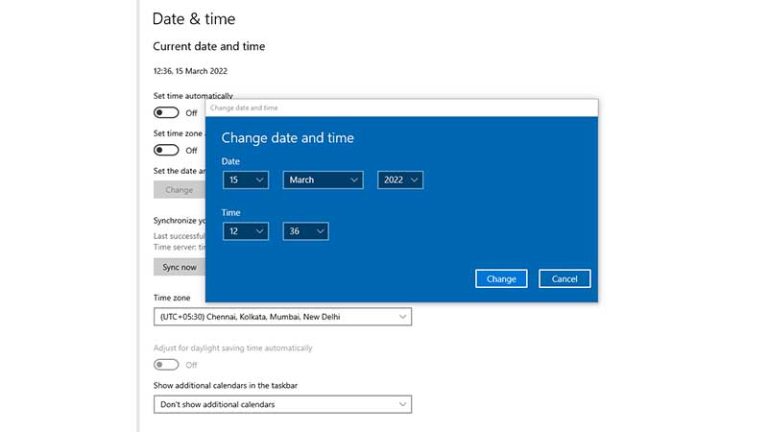Click the chevron on additional calendars selector
This screenshot has height=432, width=768.
tap(402, 405)
